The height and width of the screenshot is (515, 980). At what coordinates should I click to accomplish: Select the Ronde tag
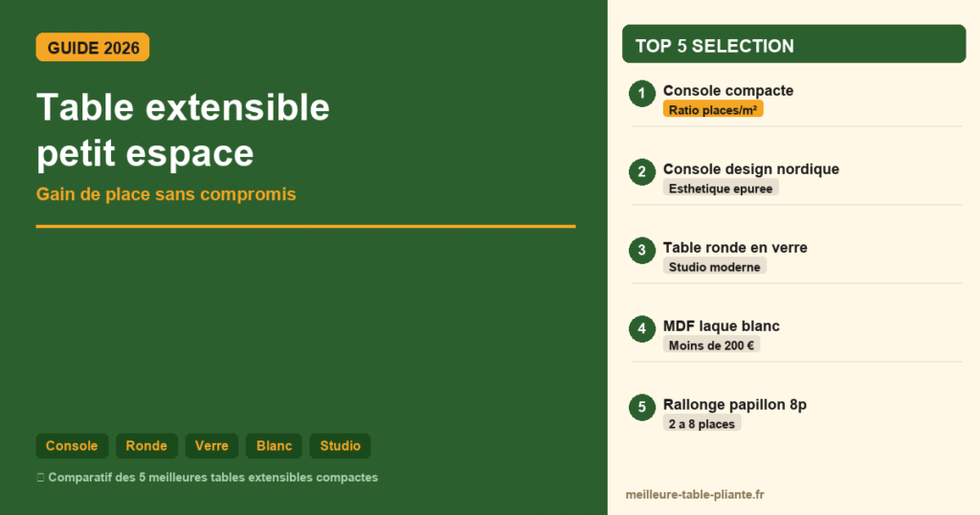tap(146, 446)
